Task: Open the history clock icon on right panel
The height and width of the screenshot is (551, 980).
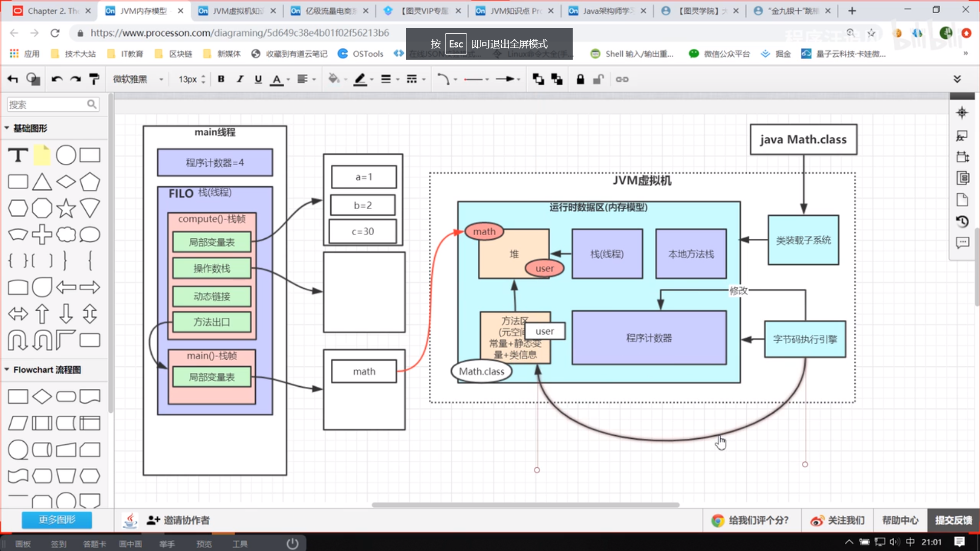Action: tap(962, 221)
